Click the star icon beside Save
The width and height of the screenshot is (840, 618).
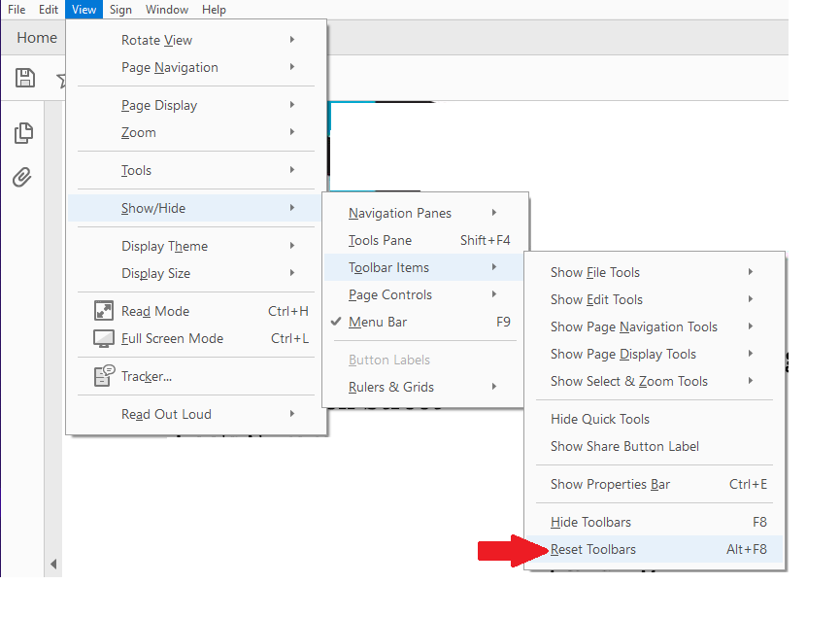pos(60,78)
